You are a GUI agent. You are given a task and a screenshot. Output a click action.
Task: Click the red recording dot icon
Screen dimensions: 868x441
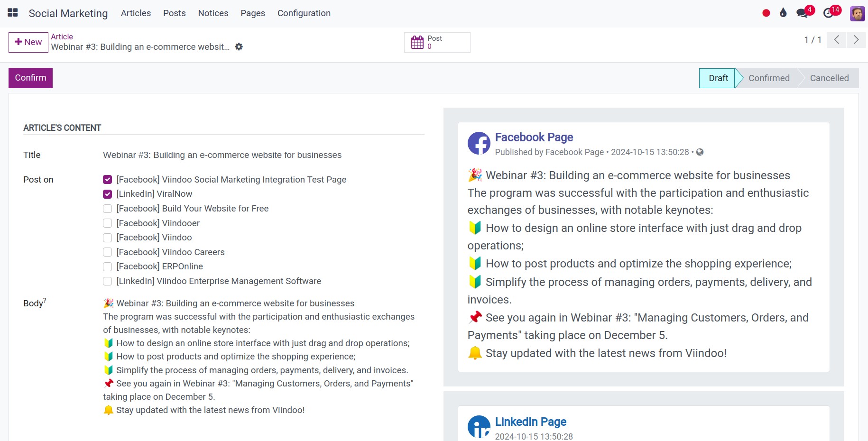(x=766, y=13)
